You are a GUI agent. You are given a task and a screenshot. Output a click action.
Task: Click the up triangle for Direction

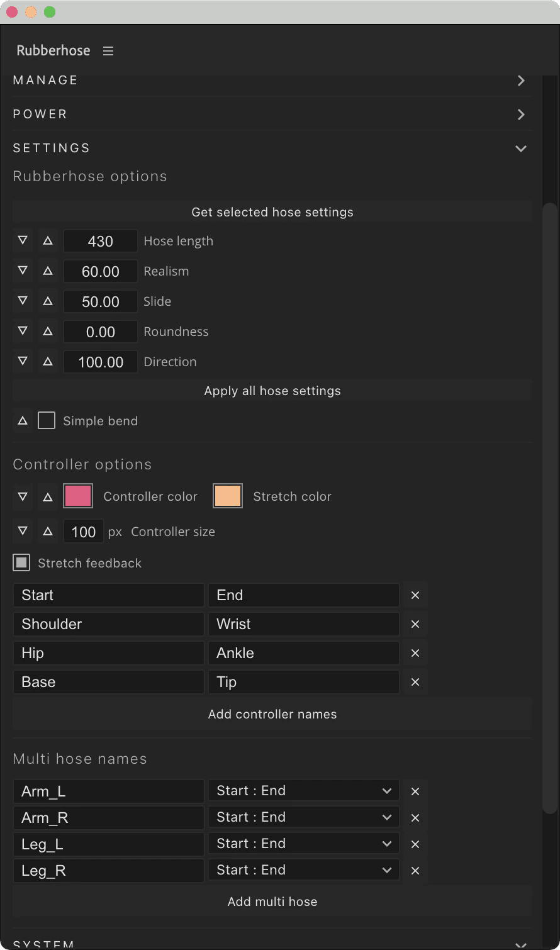coord(48,362)
